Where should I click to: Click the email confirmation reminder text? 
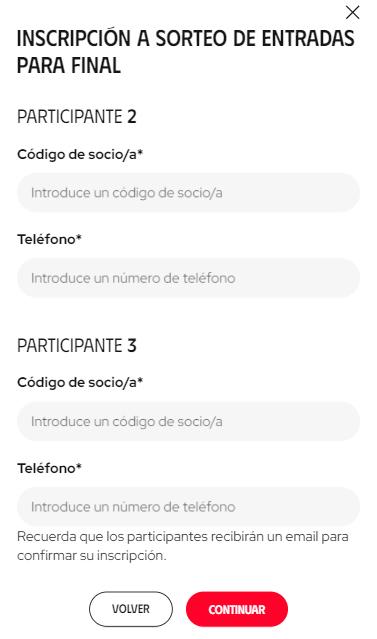[x=183, y=546]
